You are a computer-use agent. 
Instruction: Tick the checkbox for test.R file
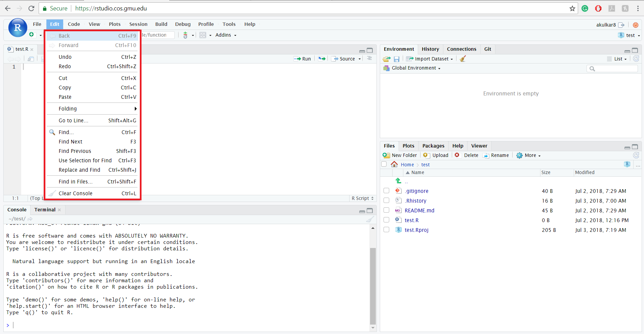point(387,220)
